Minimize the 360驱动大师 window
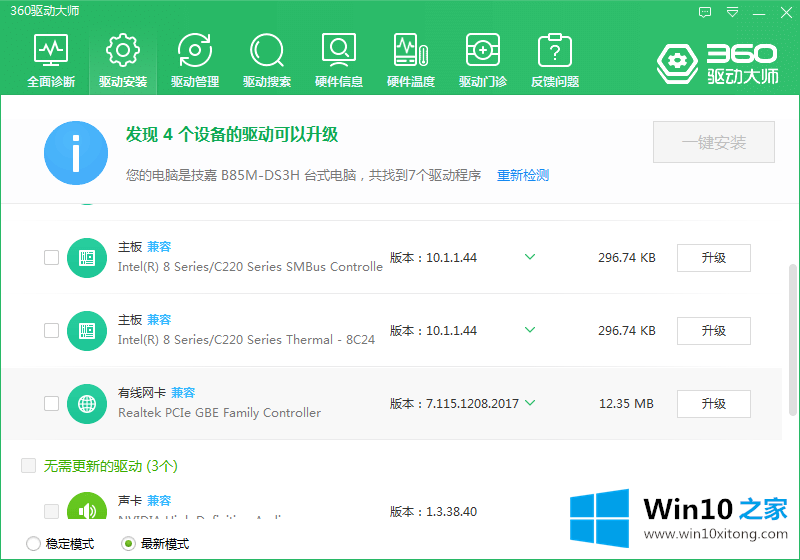 (x=759, y=13)
